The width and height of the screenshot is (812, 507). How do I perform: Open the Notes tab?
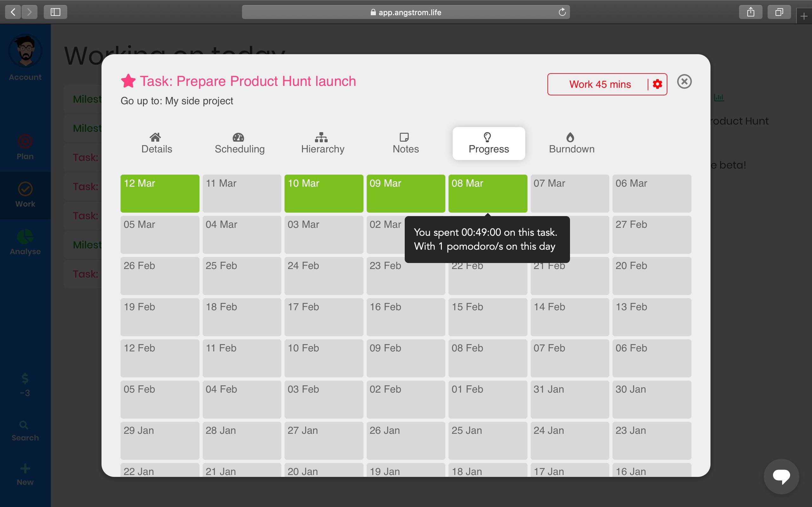point(405,144)
